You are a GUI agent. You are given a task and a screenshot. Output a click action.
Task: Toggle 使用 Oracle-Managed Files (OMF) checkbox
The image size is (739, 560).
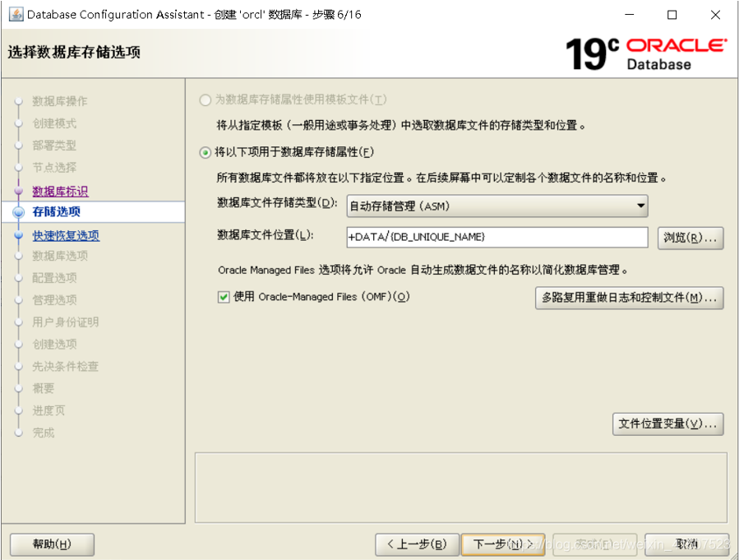[224, 297]
